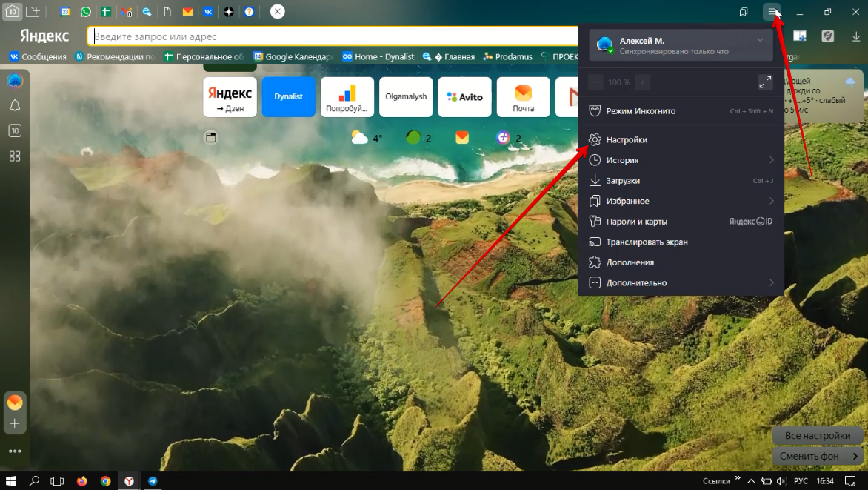
Task: Open the sidebar three-dots menu
Action: tap(15, 451)
